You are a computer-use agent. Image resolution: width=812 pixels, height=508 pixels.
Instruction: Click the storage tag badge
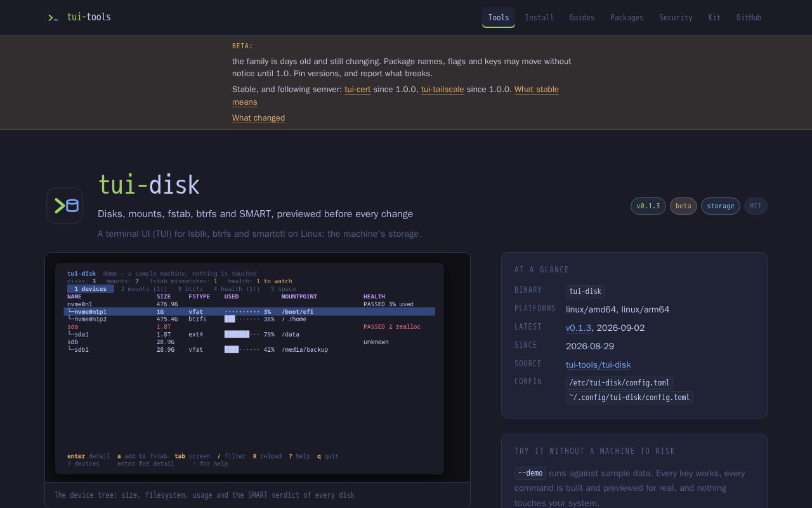(x=721, y=206)
